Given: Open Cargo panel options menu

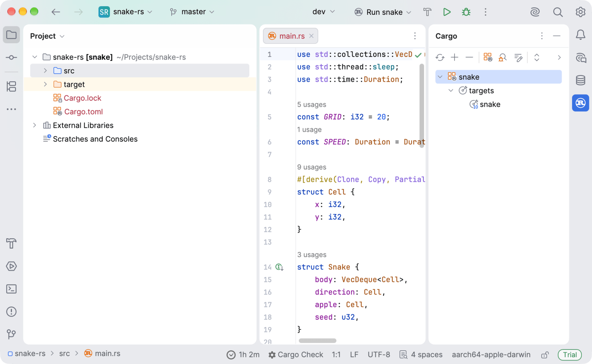Looking at the screenshot, I should (x=542, y=36).
